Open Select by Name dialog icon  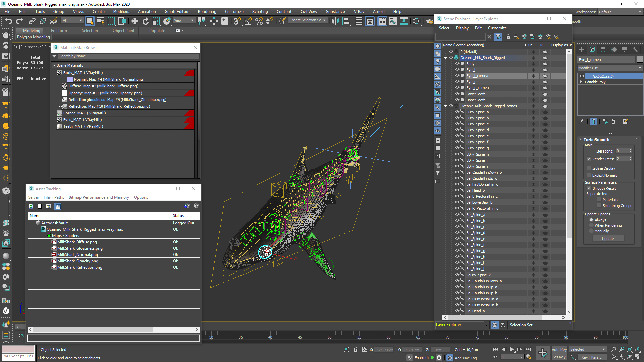tap(100, 21)
